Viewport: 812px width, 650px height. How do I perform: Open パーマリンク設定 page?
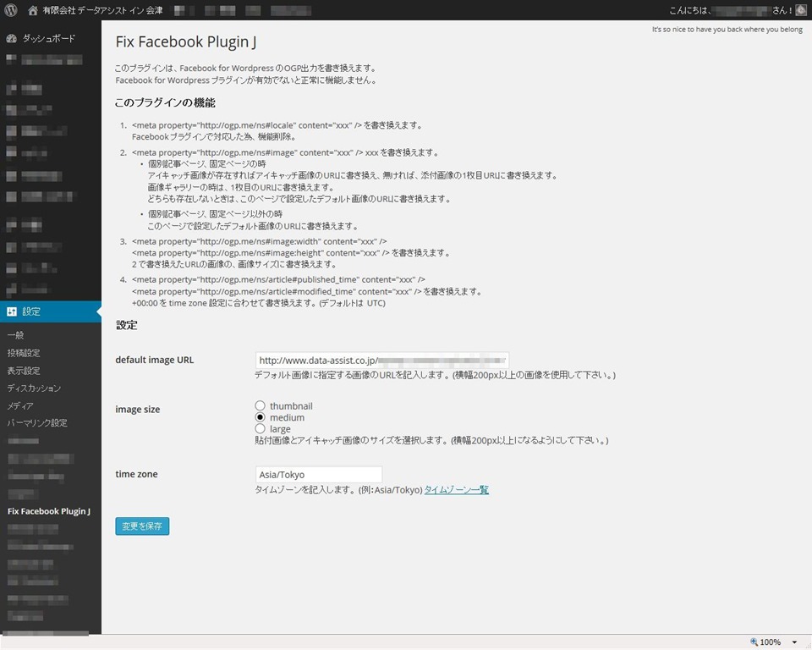click(x=37, y=423)
